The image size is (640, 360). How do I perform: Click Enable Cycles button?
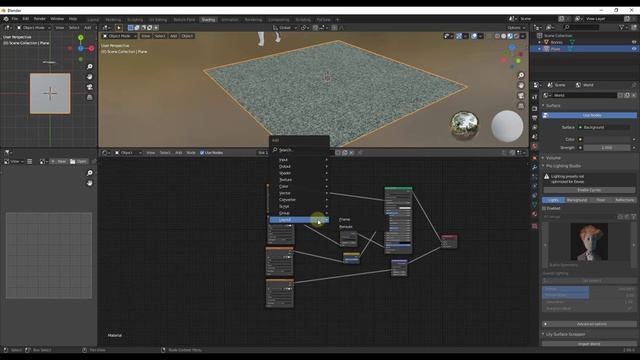pos(589,190)
